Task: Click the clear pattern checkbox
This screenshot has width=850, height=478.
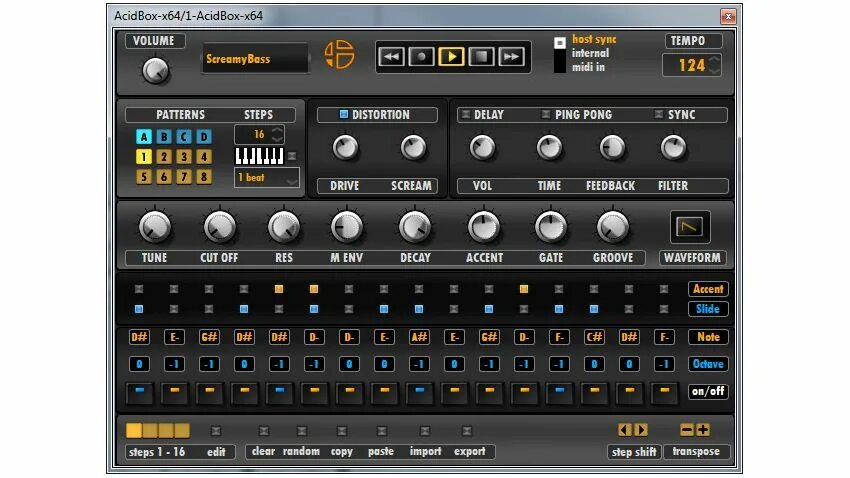Action: [x=263, y=431]
